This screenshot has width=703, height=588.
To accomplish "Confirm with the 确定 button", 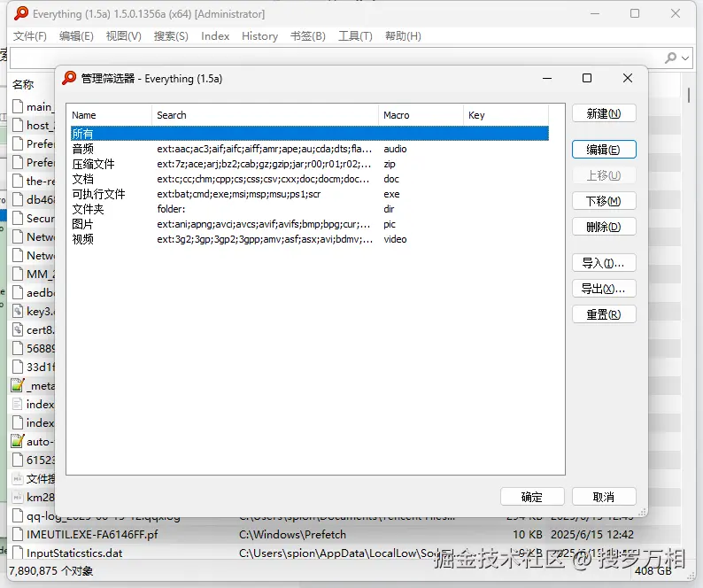I will point(532,497).
